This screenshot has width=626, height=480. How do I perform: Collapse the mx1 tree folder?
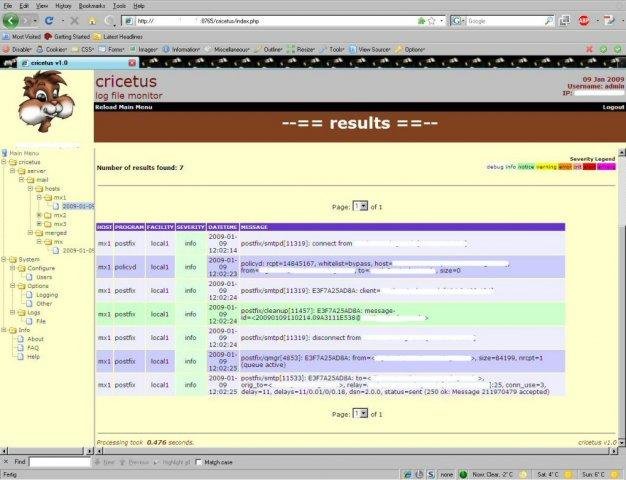point(39,197)
